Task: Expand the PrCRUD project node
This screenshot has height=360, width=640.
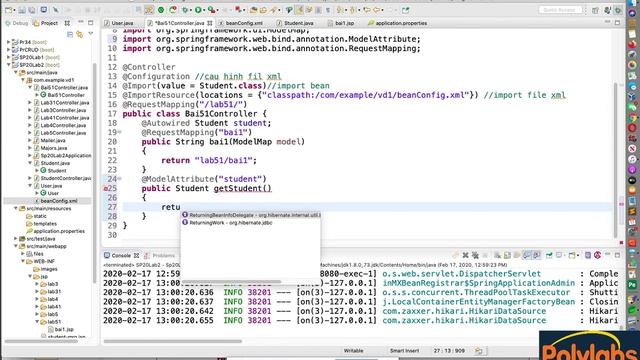Action: pos(9,50)
